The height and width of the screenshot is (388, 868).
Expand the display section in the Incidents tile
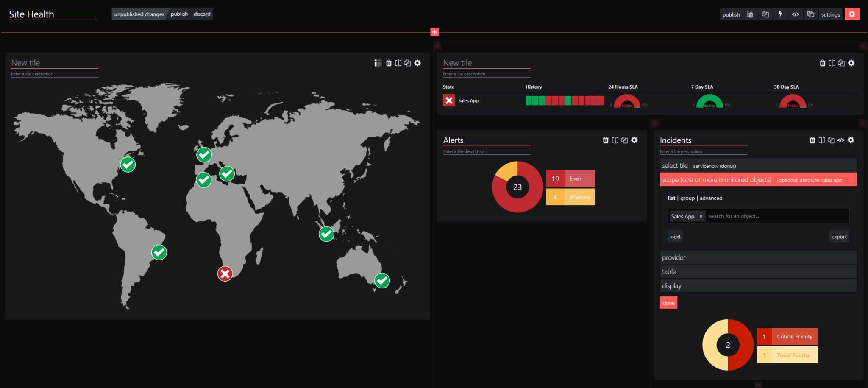[758, 285]
